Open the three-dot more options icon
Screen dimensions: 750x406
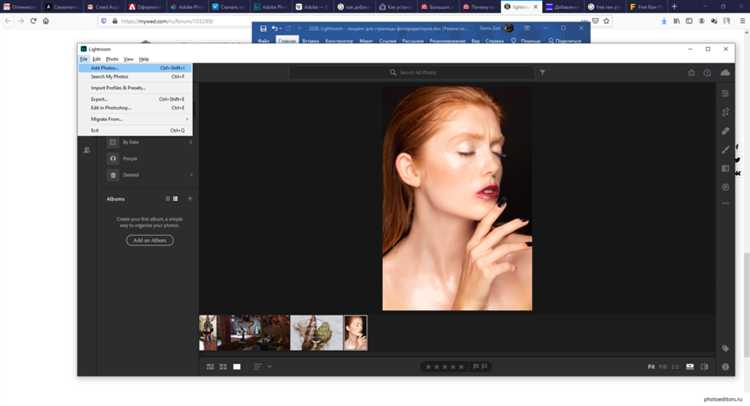pyautogui.click(x=725, y=203)
